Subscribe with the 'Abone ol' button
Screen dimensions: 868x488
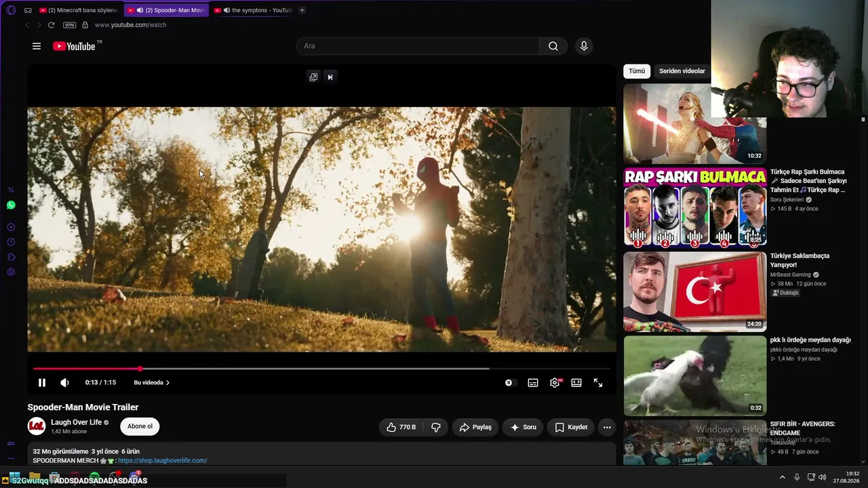tap(140, 426)
